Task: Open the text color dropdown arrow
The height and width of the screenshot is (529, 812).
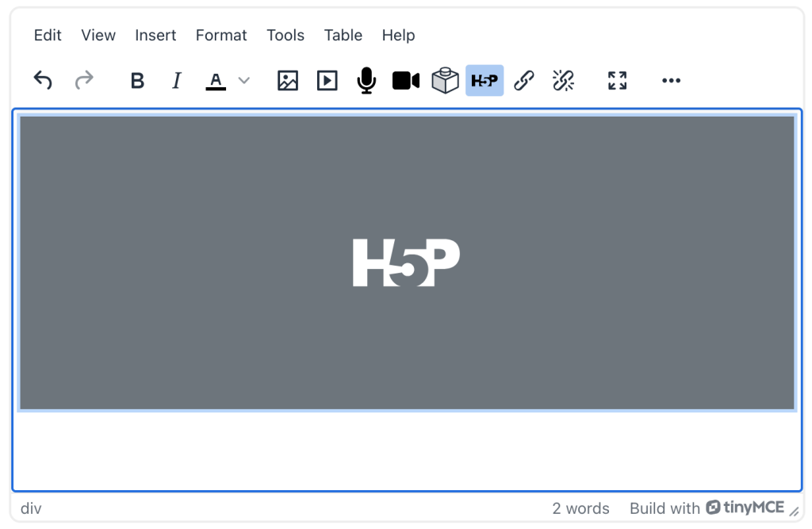Action: pyautogui.click(x=244, y=80)
